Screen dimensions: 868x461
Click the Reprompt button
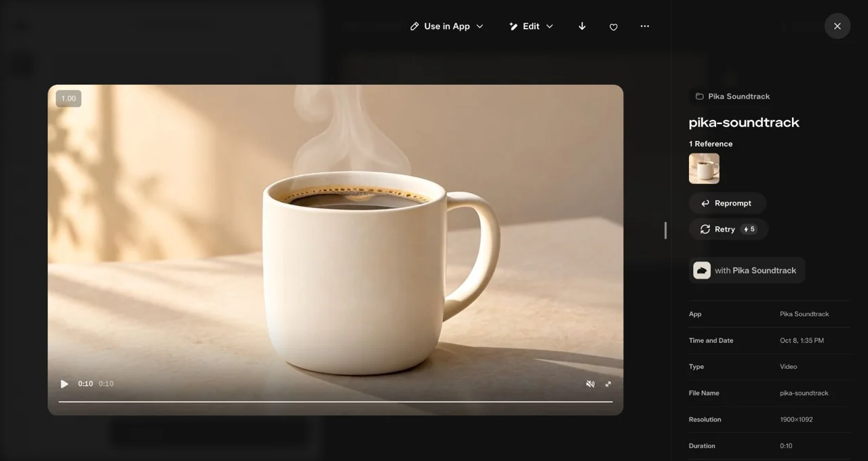[x=727, y=203]
